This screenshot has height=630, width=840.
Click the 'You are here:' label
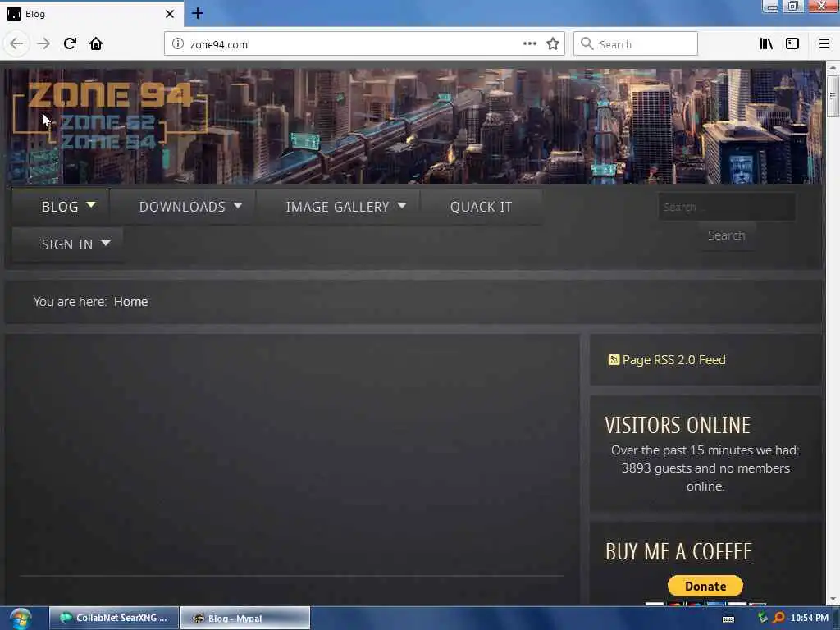coord(70,302)
